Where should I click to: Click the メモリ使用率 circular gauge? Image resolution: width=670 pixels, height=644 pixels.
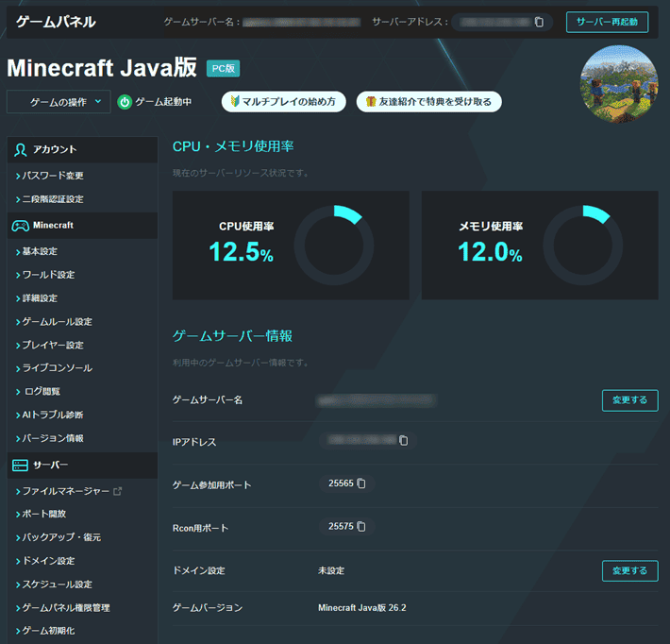[583, 246]
